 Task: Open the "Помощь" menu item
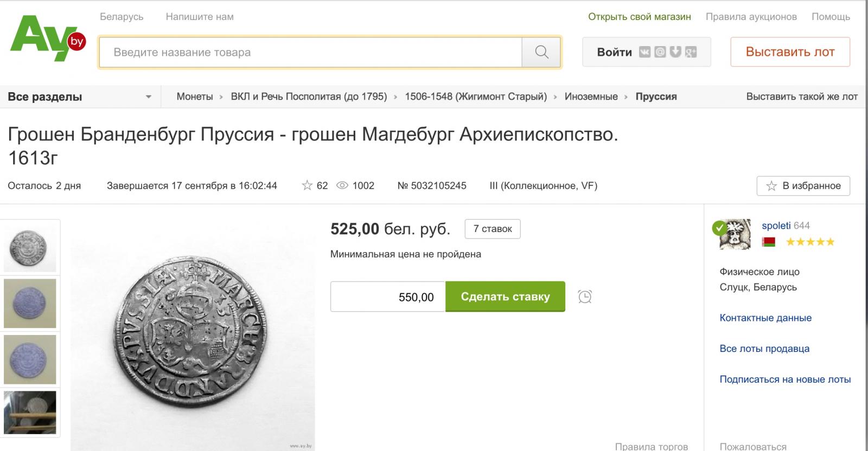[831, 17]
